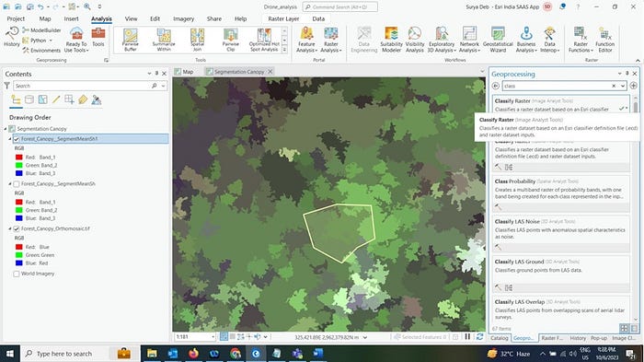The width and height of the screenshot is (644, 362).
Task: Switch to the Map view tab
Action: tap(183, 72)
